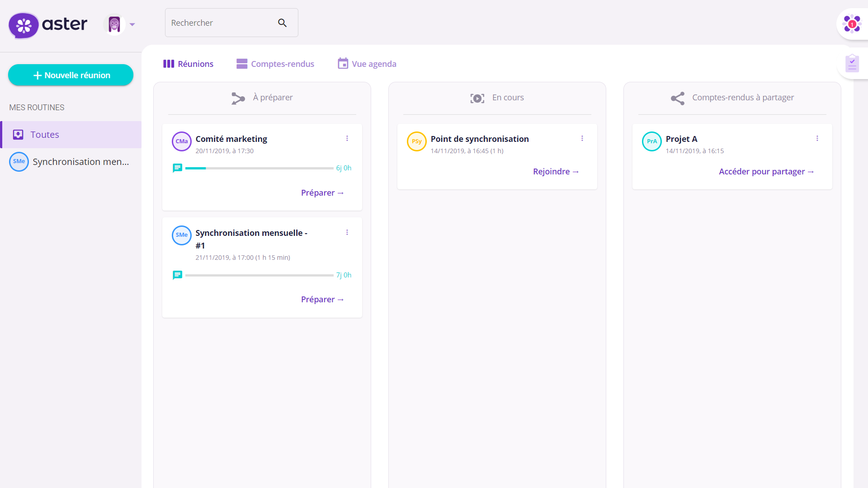
Task: Click the three-dot menu on Projet A
Action: point(818,138)
